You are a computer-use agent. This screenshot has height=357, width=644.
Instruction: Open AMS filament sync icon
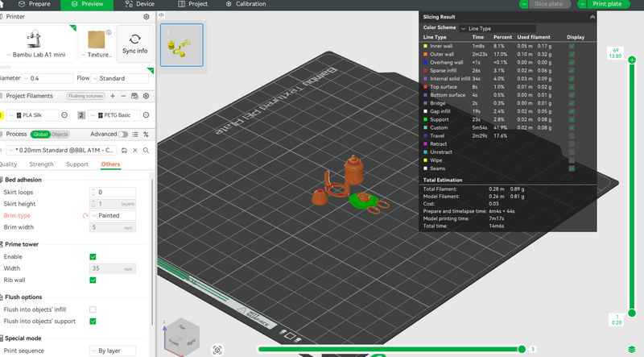click(134, 96)
